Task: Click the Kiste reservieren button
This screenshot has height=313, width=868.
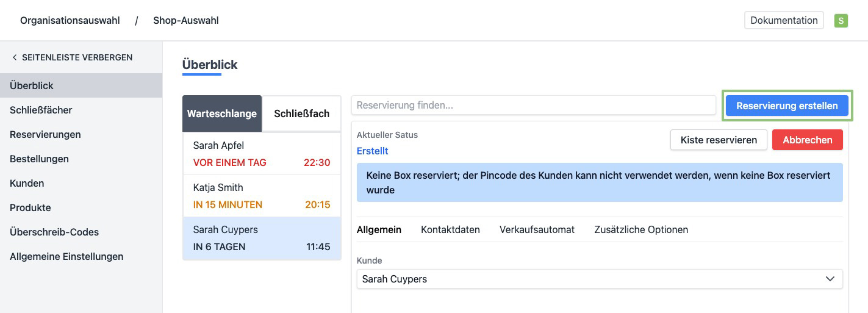Action: point(719,140)
